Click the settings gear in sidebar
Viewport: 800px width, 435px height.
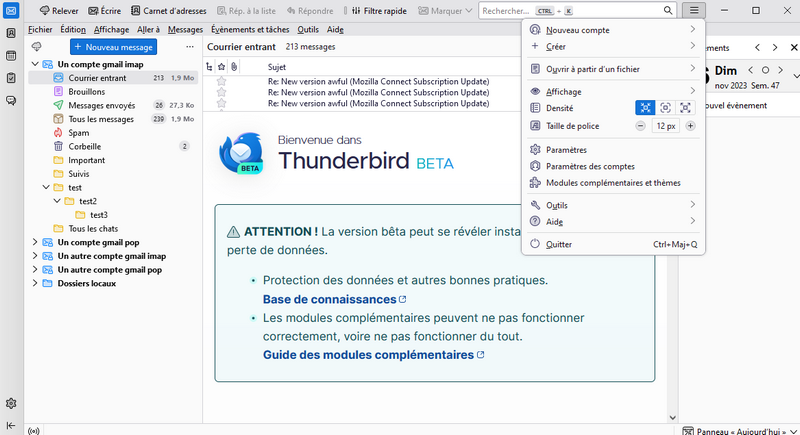[x=10, y=403]
